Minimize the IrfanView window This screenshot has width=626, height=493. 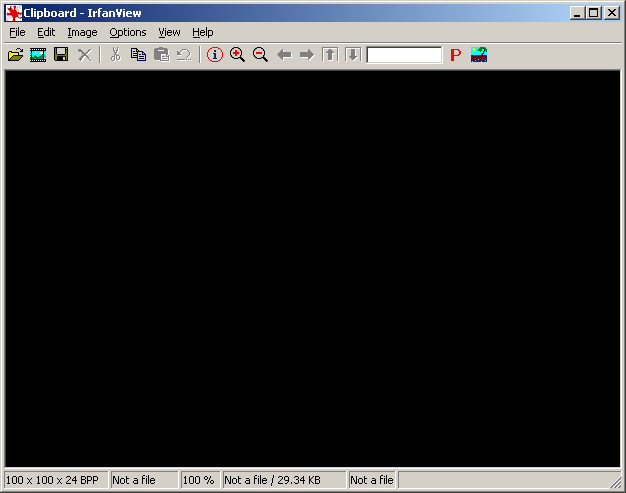tap(577, 13)
